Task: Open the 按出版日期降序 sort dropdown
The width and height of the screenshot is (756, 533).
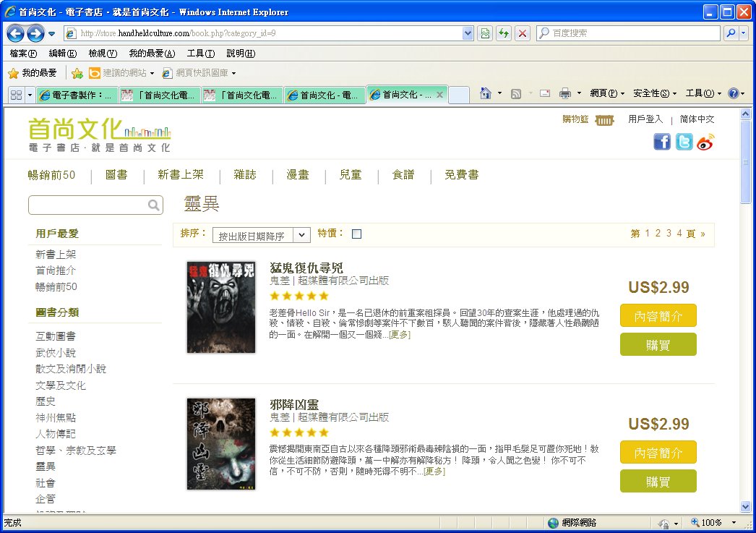Action: tap(261, 235)
